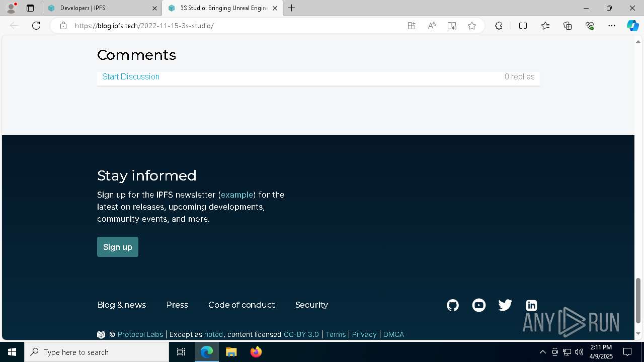Image resolution: width=644 pixels, height=362 pixels.
Task: Open the Extensions puzzle icon
Action: 499,26
